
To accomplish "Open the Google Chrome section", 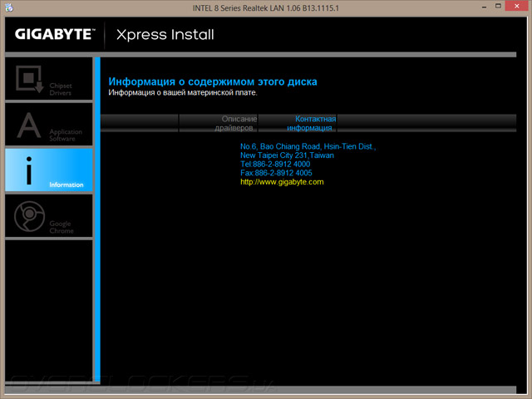I will (x=49, y=216).
